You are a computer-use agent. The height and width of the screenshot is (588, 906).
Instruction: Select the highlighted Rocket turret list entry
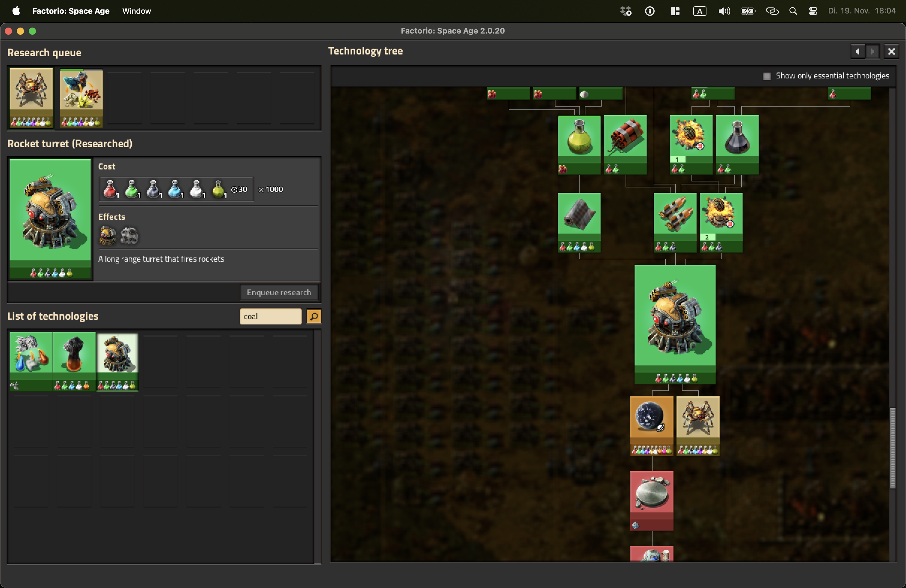click(x=117, y=361)
